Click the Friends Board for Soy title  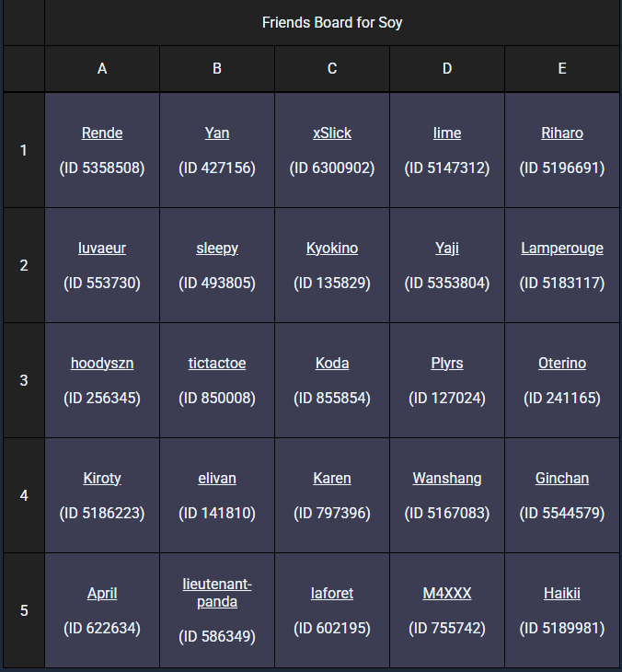coord(332,23)
